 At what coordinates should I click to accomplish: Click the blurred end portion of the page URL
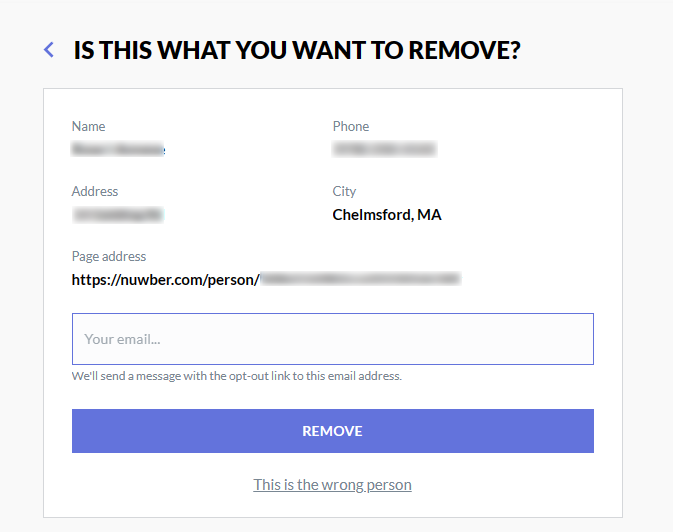click(361, 279)
